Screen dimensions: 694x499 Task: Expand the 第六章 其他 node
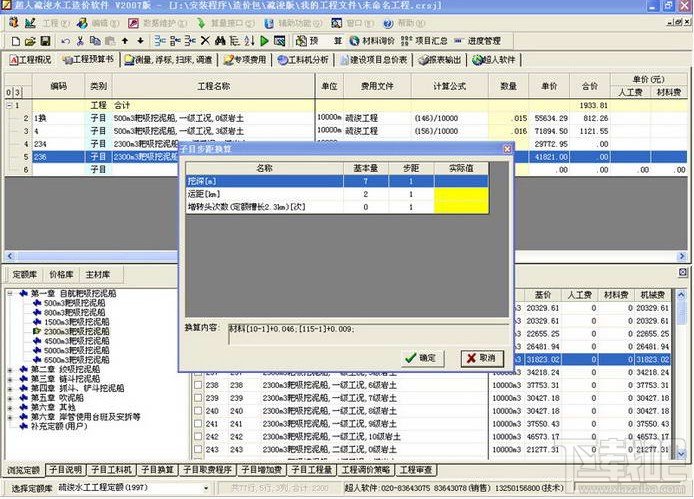click(x=10, y=407)
